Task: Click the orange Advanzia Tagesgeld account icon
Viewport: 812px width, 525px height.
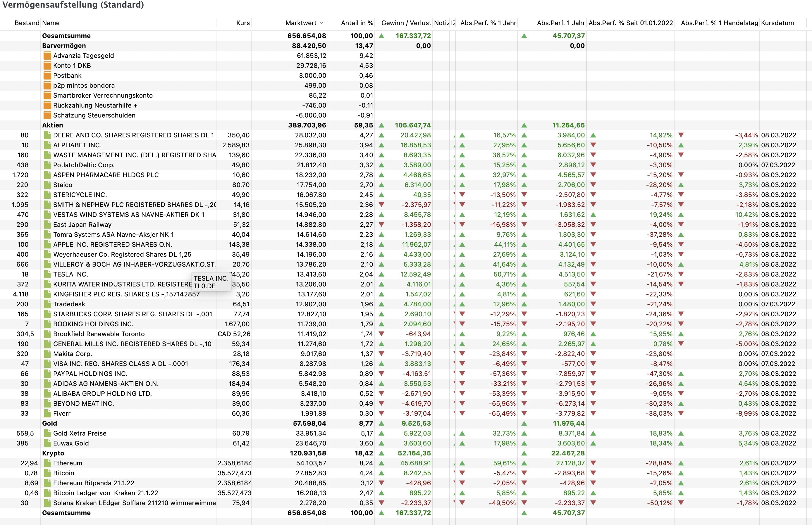Action: [47, 56]
